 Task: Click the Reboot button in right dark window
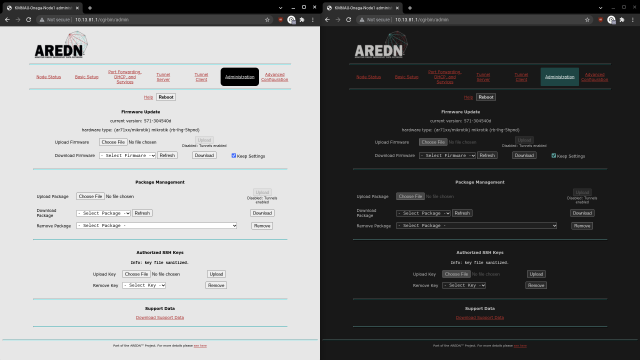486,97
